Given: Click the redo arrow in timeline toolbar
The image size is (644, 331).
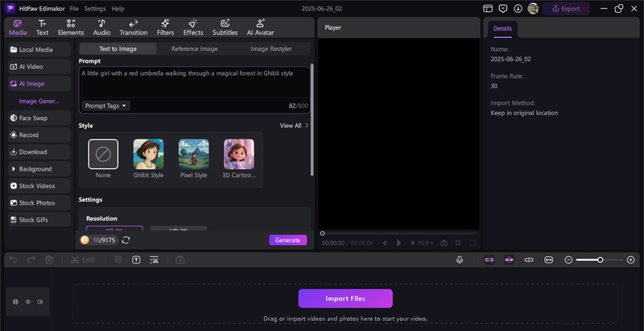Looking at the screenshot, I should tap(31, 260).
